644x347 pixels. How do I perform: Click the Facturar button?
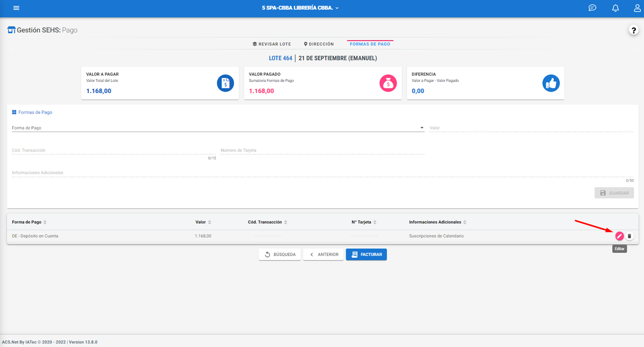367,255
